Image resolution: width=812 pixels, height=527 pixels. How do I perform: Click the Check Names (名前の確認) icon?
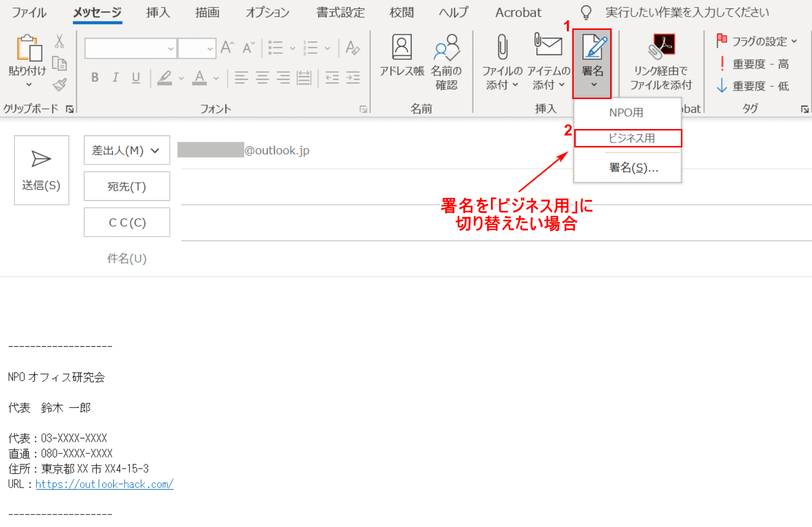pos(446,47)
